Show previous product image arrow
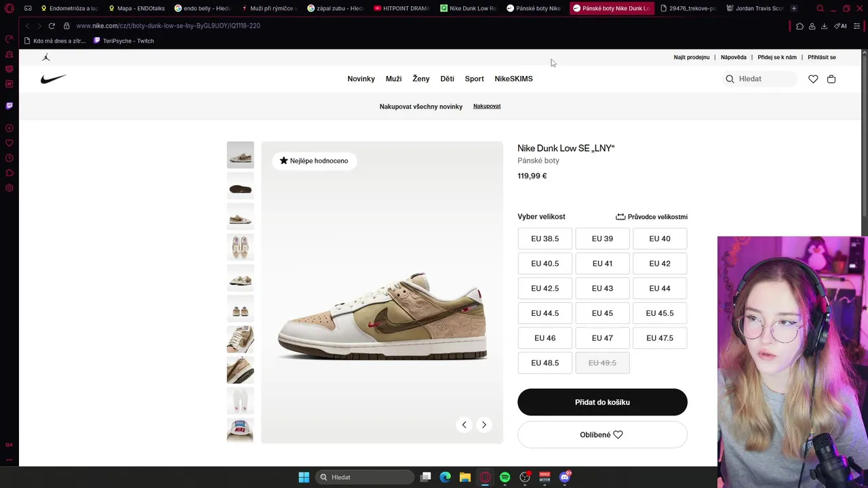Viewport: 868px width, 488px height. click(464, 425)
